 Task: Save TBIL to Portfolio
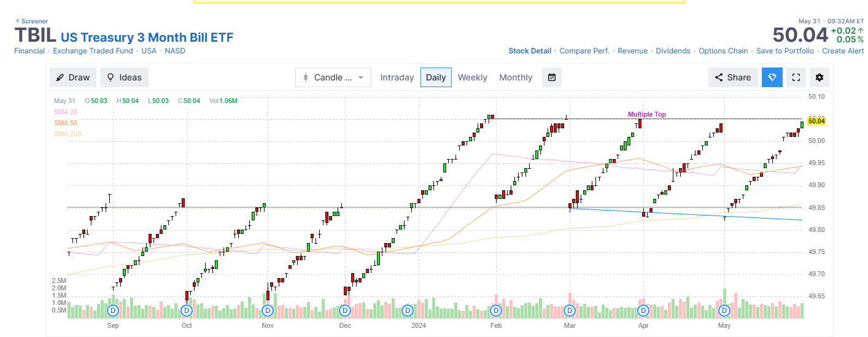(785, 51)
